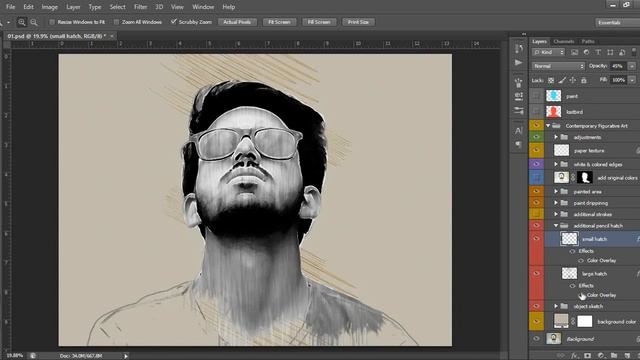This screenshot has height=360, width=640.
Task: Add layer mask icon at panel bottom
Action: pos(587,356)
